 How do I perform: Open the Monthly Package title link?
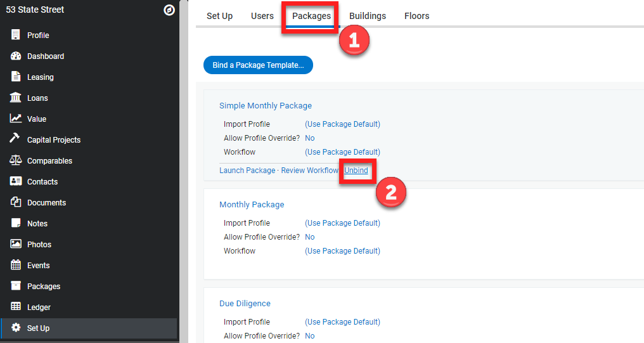pyautogui.click(x=252, y=205)
